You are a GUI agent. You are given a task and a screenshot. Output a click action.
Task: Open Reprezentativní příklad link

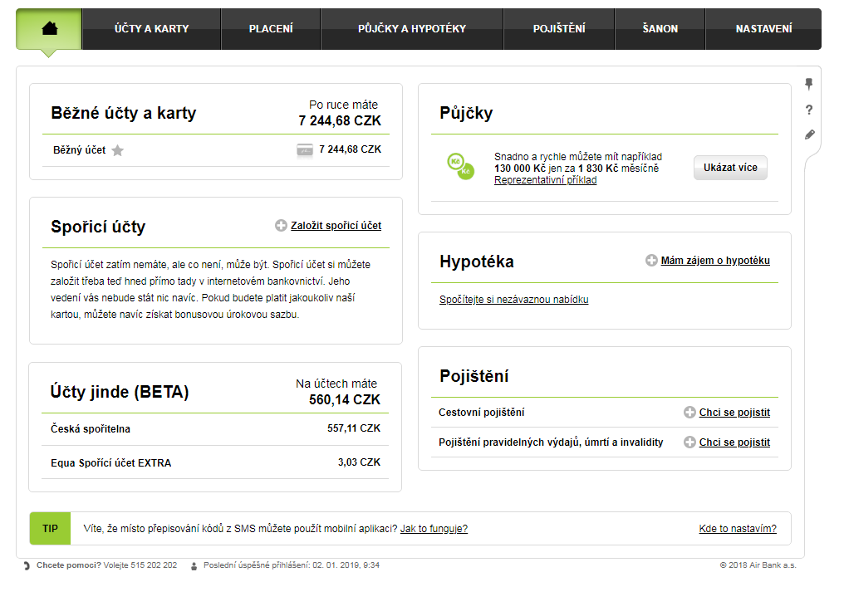click(545, 180)
